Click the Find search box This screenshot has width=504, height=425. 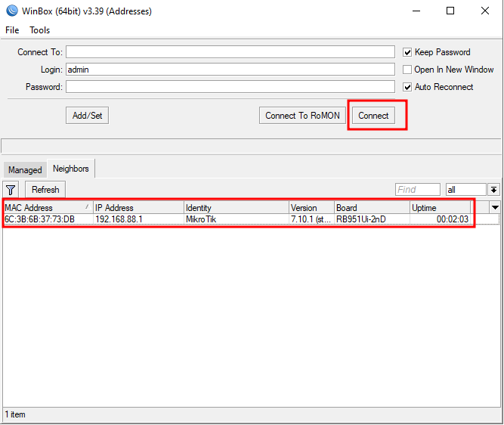[417, 190]
